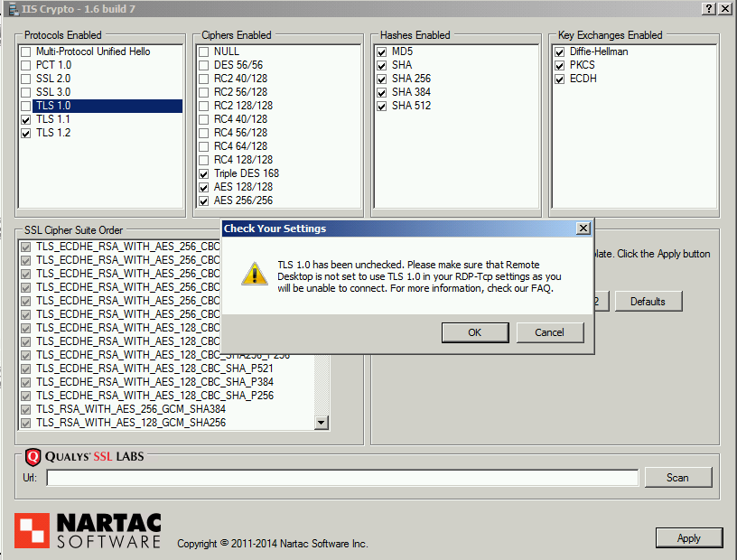737x560 pixels.
Task: Cancel the Check Your Settings dialog
Action: (550, 332)
